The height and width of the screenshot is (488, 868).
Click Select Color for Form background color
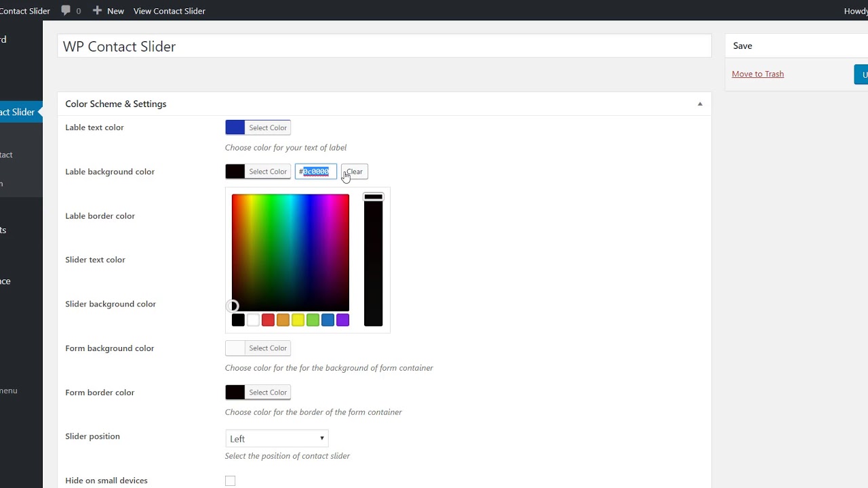click(x=268, y=348)
